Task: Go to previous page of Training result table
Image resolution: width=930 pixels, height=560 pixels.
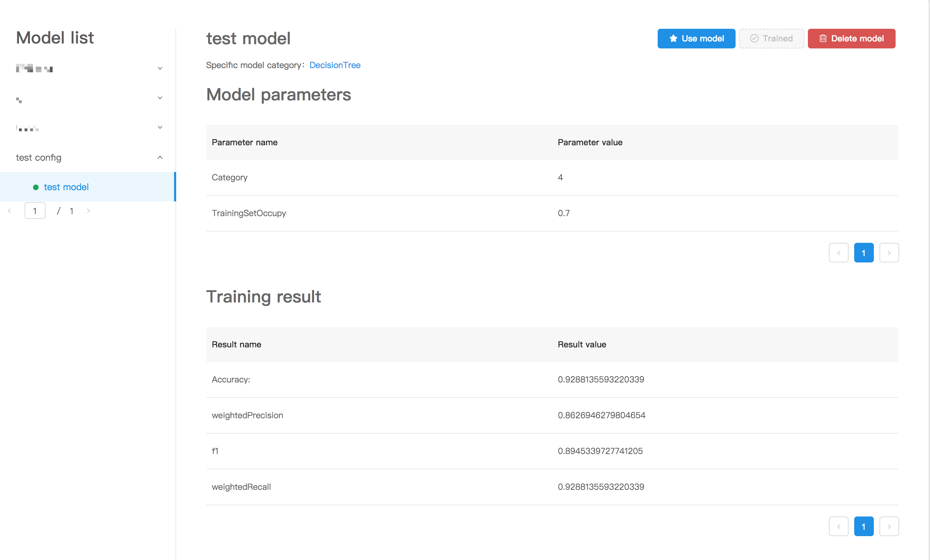Action: [x=838, y=526]
